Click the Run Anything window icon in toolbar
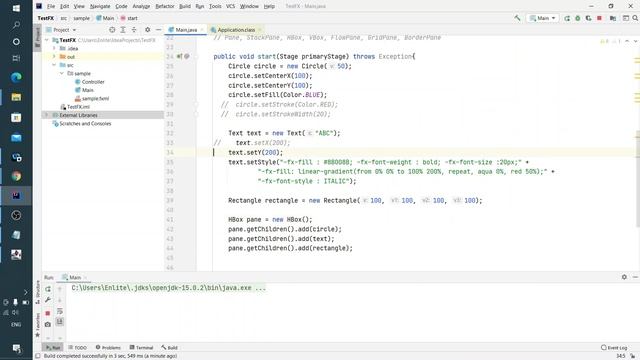Image resolution: width=640 pixels, height=360 pixels. pyautogui.click(x=625, y=18)
